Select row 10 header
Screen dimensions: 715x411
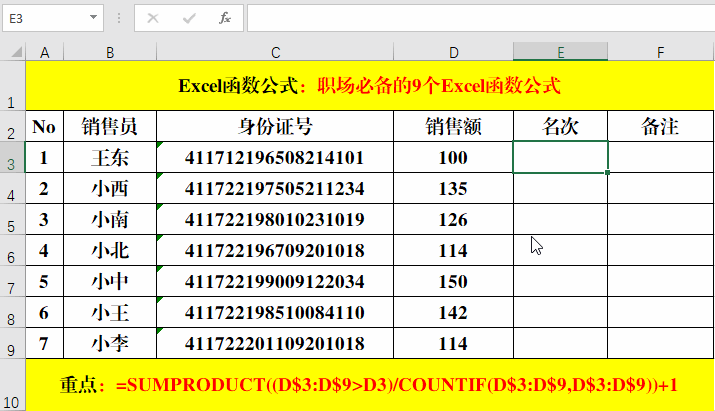click(x=12, y=385)
